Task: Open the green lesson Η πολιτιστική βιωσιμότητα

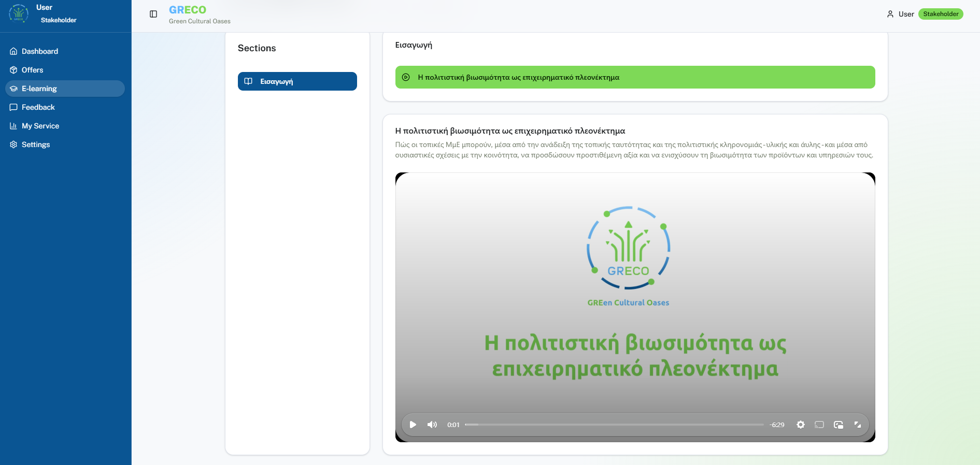Action: click(635, 77)
